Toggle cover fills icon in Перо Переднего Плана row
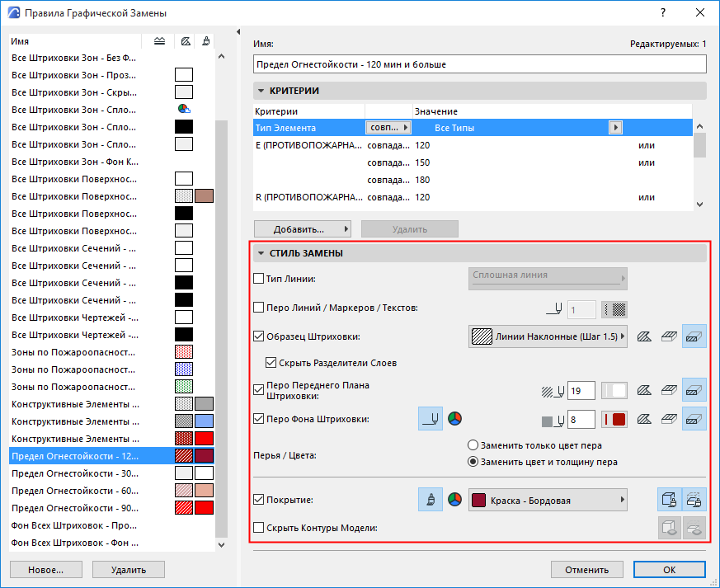Viewport: 720px width, 588px height. click(669, 391)
